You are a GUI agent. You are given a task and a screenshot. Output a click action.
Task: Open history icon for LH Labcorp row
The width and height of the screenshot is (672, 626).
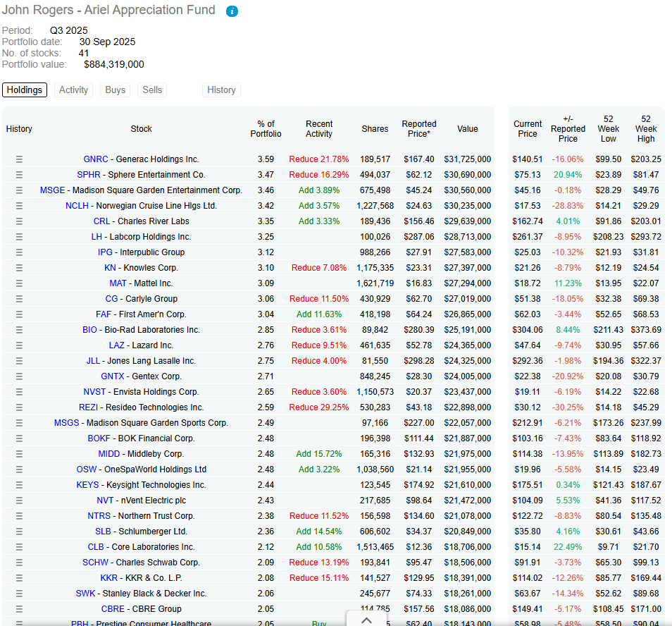point(19,237)
